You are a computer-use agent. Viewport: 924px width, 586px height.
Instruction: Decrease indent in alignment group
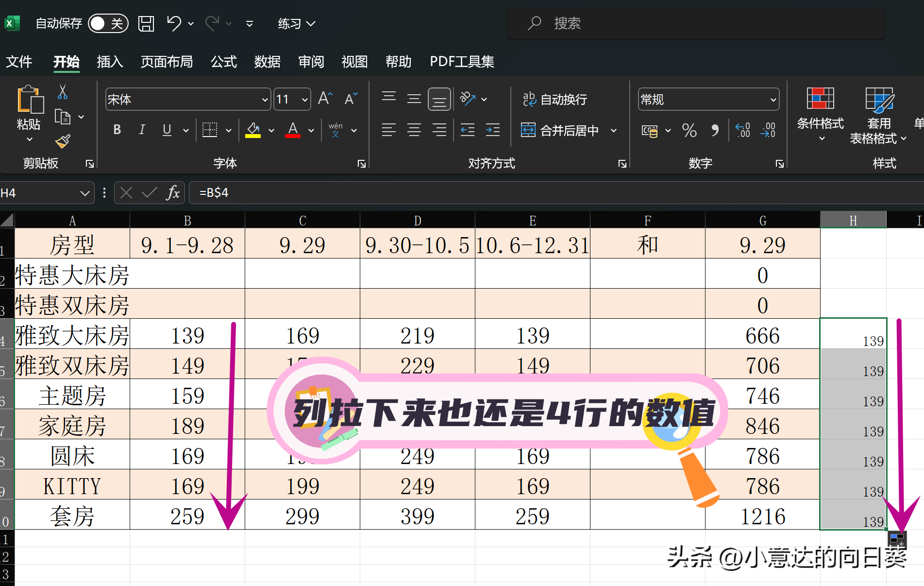468,130
